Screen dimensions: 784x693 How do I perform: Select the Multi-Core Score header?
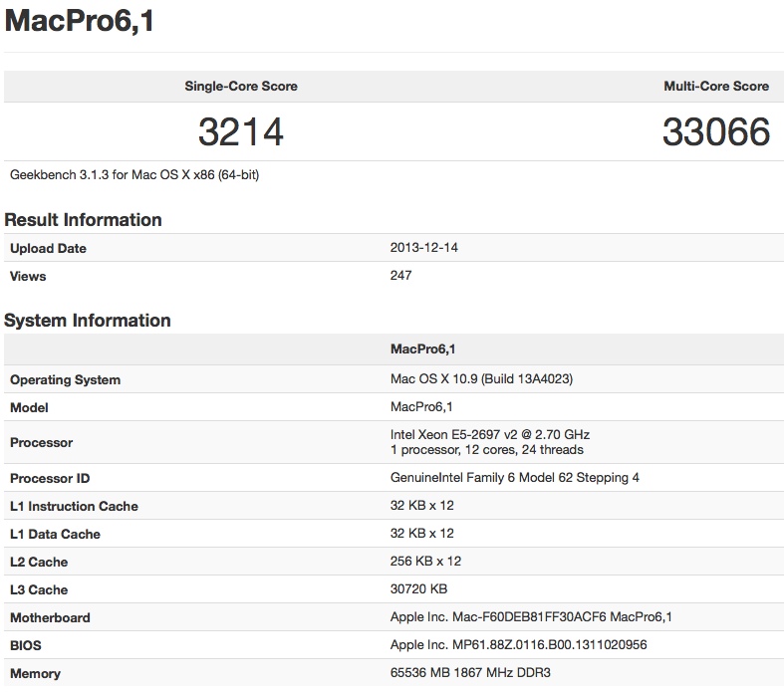point(716,86)
